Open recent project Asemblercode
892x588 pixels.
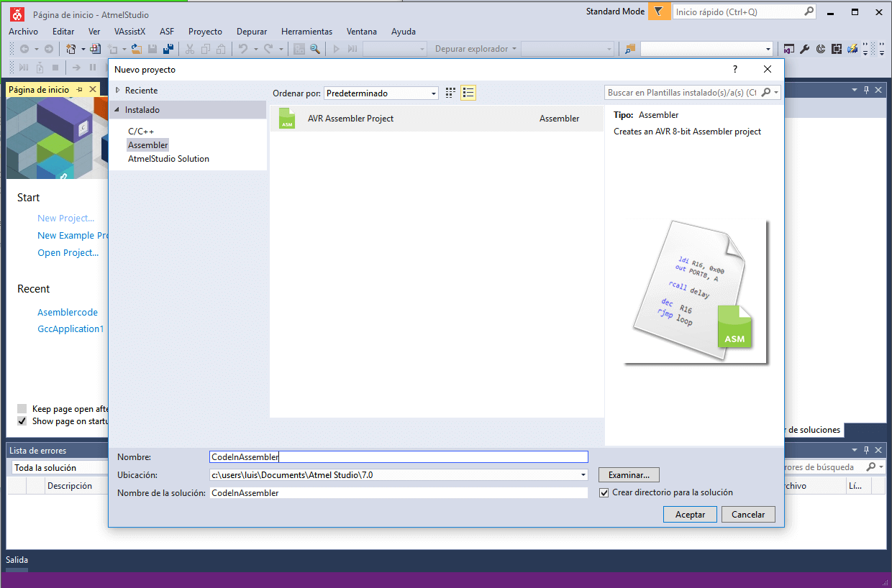68,313
